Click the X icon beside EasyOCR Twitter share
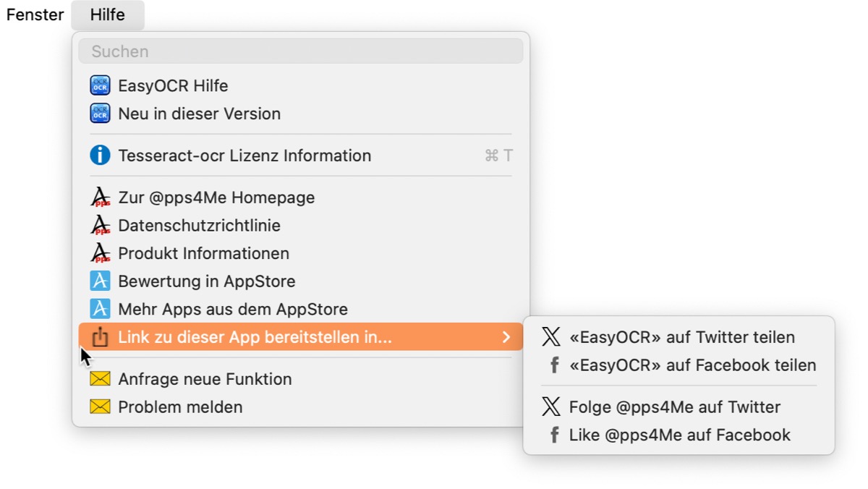Image resolution: width=868 pixels, height=489 pixels. tap(551, 337)
